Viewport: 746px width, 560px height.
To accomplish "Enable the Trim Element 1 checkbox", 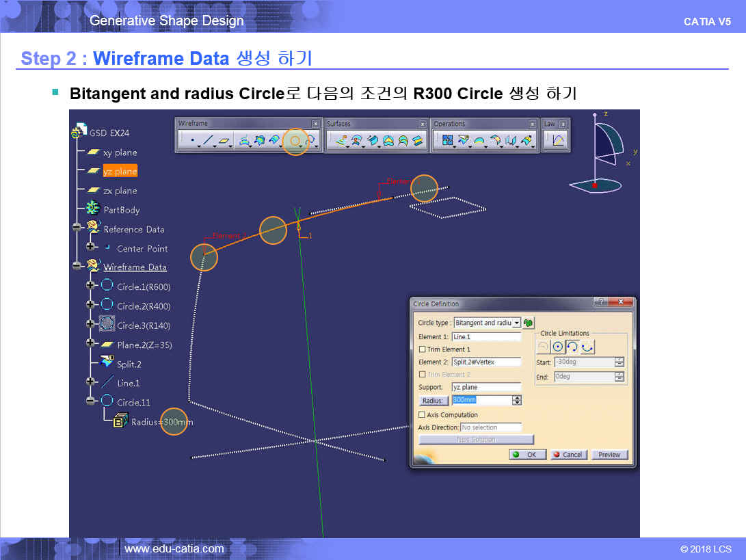I will (422, 349).
